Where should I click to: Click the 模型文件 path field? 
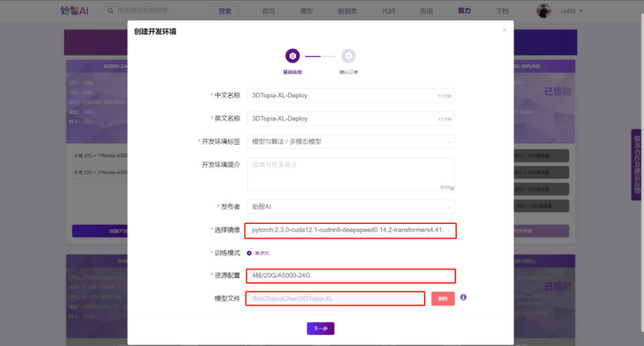(x=335, y=299)
